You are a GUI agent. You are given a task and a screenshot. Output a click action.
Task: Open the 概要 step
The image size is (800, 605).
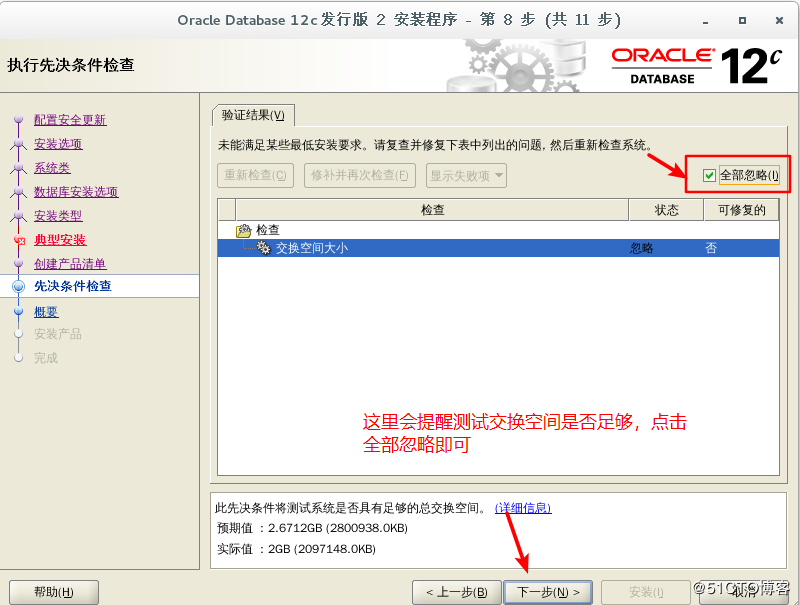(46, 312)
